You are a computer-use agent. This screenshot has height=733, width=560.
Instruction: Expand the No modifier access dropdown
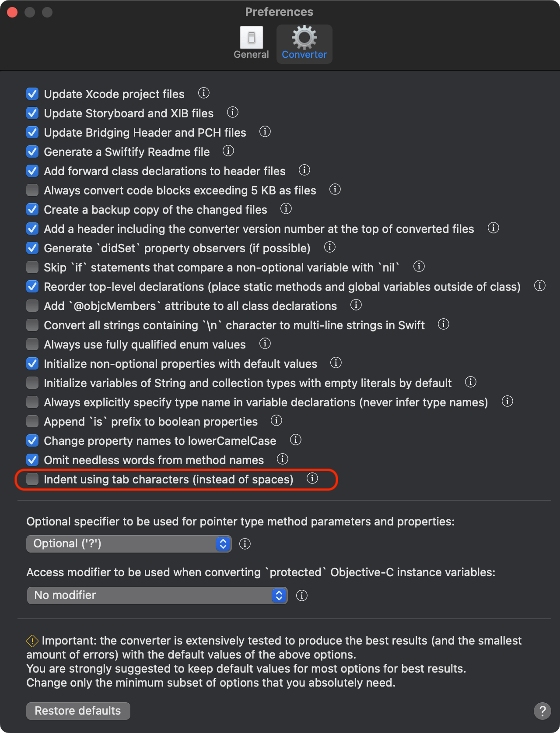(x=157, y=596)
